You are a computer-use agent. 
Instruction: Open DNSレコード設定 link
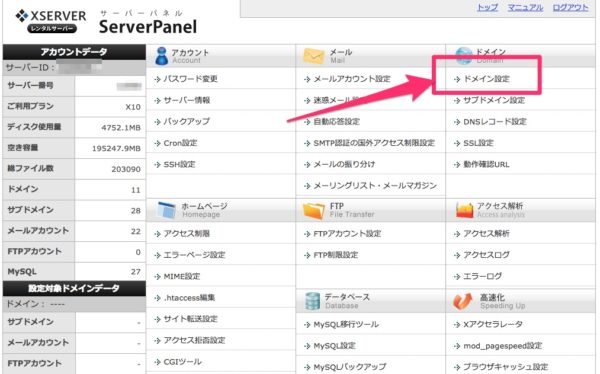tap(495, 122)
